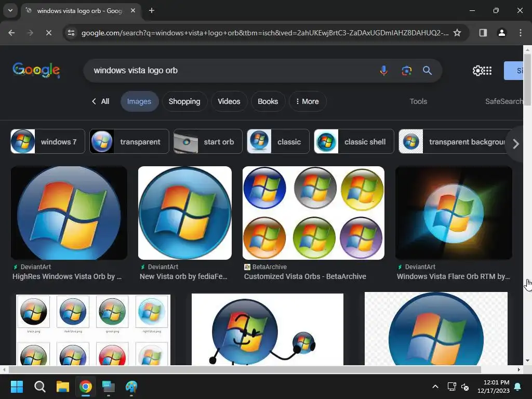Stop loading the page
Image resolution: width=532 pixels, height=399 pixels.
pos(48,33)
